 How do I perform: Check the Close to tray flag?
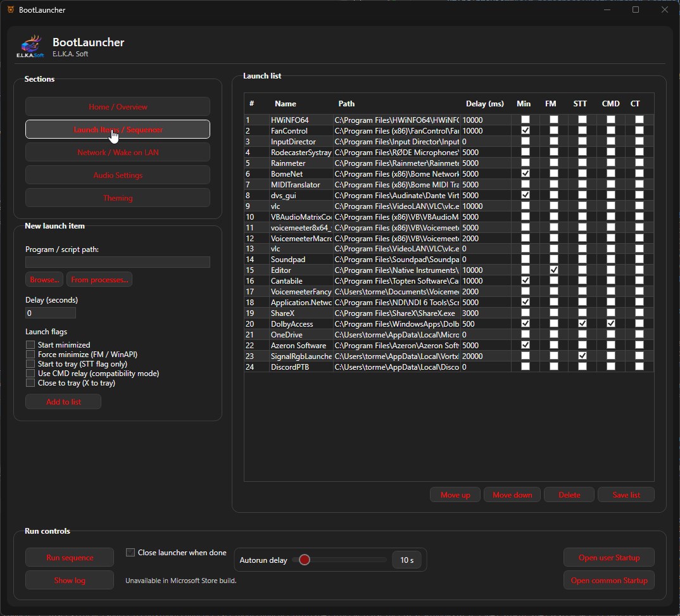[30, 383]
